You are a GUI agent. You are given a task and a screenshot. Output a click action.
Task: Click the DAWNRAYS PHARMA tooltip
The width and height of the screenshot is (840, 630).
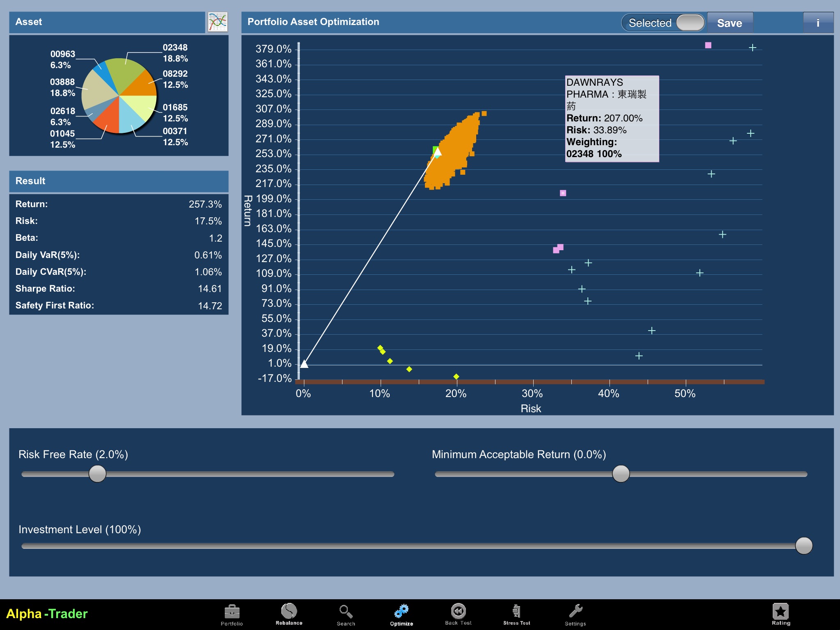pyautogui.click(x=612, y=119)
